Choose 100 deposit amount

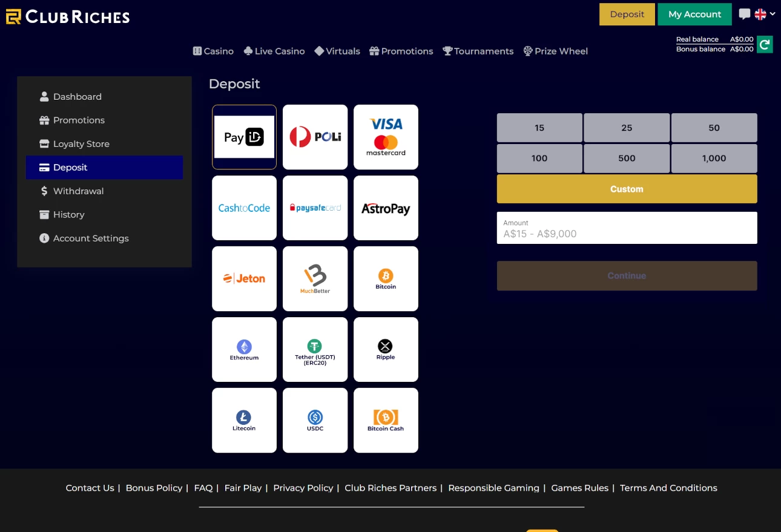click(539, 158)
